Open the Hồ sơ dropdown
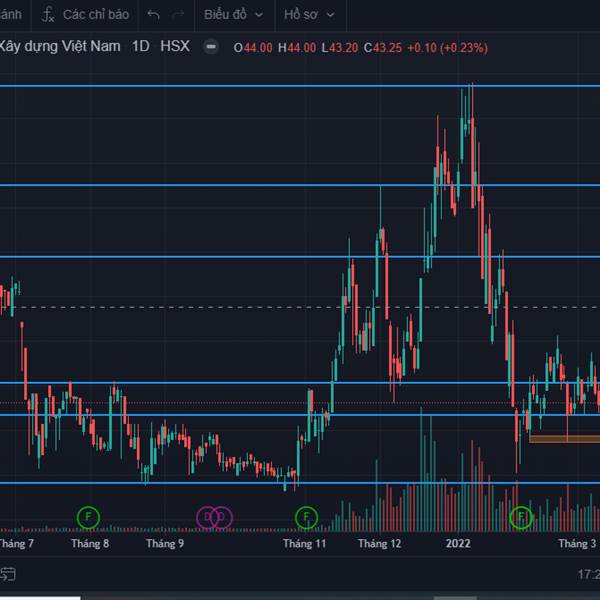600x600 pixels. coord(309,15)
